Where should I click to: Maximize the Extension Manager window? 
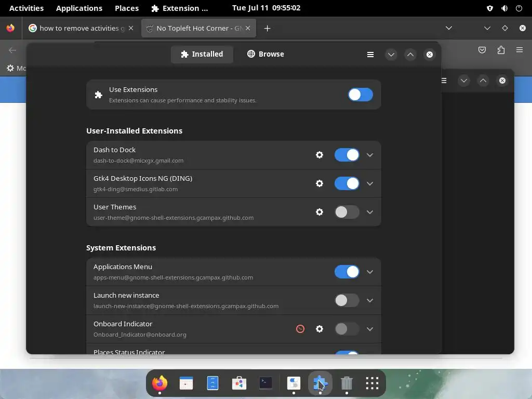[x=410, y=54]
